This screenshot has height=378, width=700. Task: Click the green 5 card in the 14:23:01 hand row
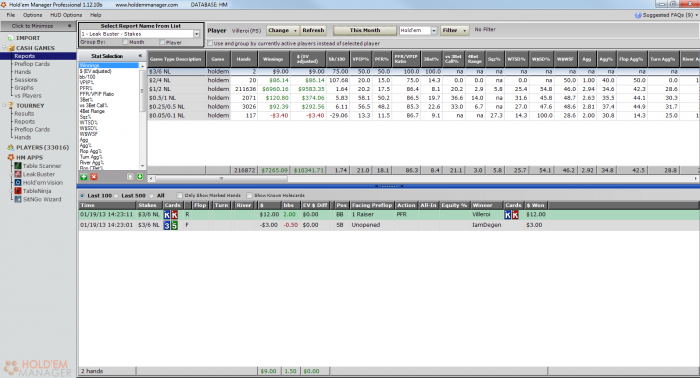175,225
